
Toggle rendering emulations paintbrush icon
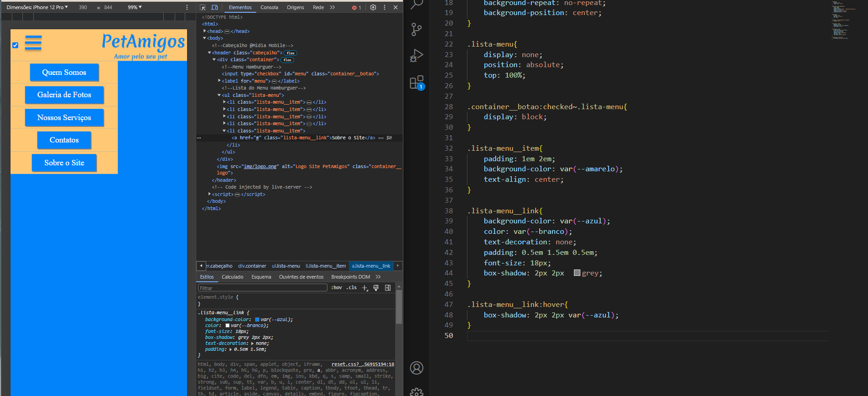[376, 288]
